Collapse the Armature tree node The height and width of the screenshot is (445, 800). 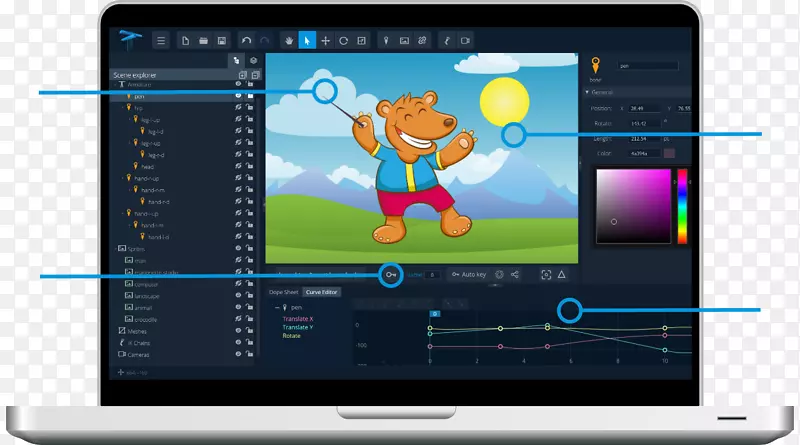click(115, 84)
